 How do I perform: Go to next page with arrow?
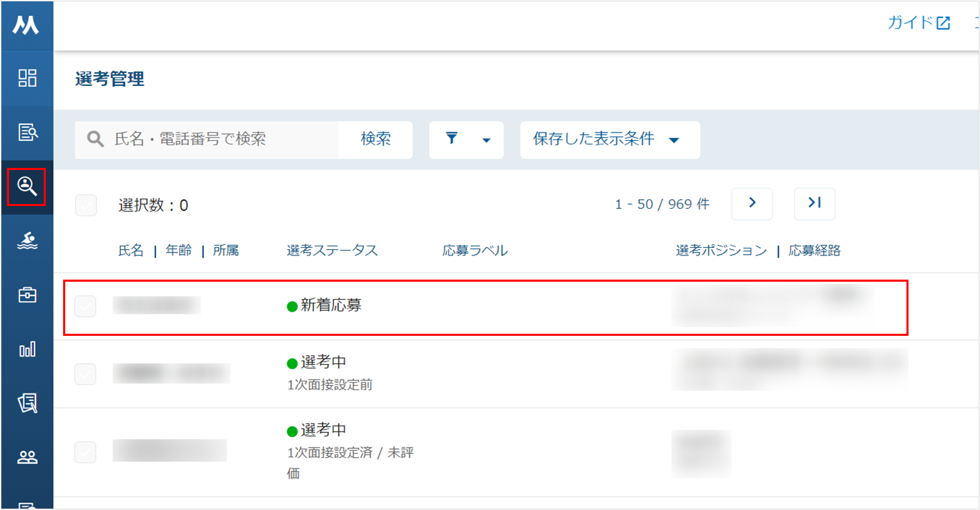[x=752, y=204]
